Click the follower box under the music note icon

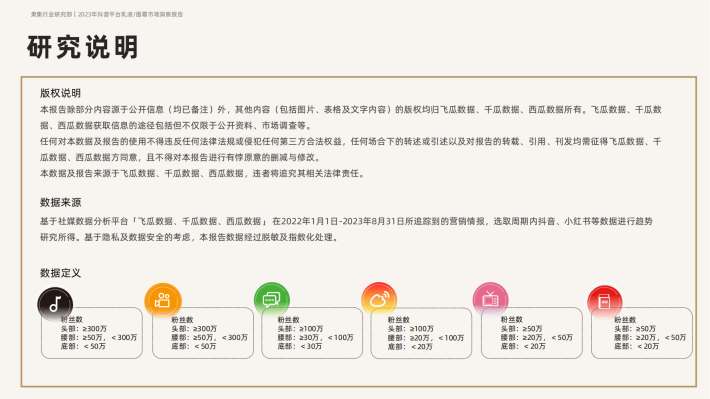(92, 333)
